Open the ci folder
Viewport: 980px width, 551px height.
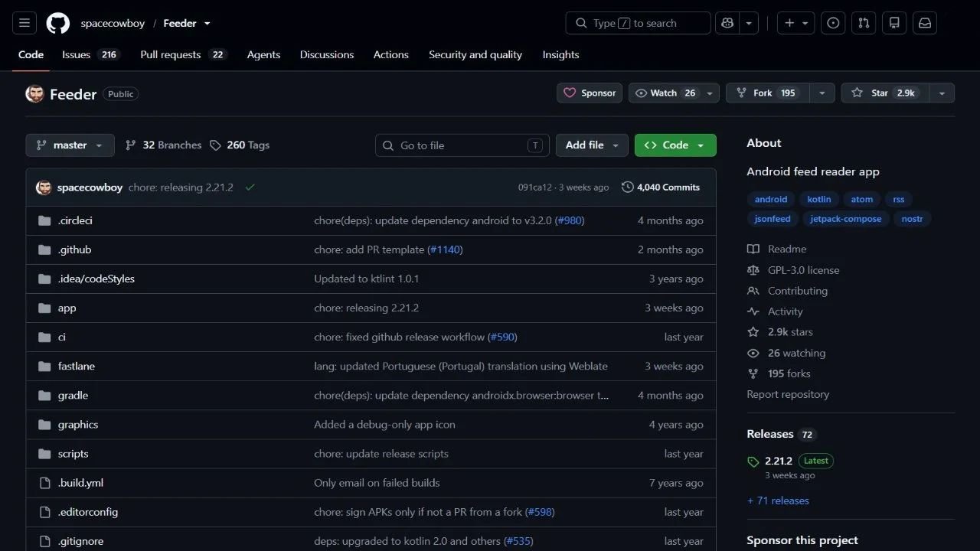(x=62, y=337)
